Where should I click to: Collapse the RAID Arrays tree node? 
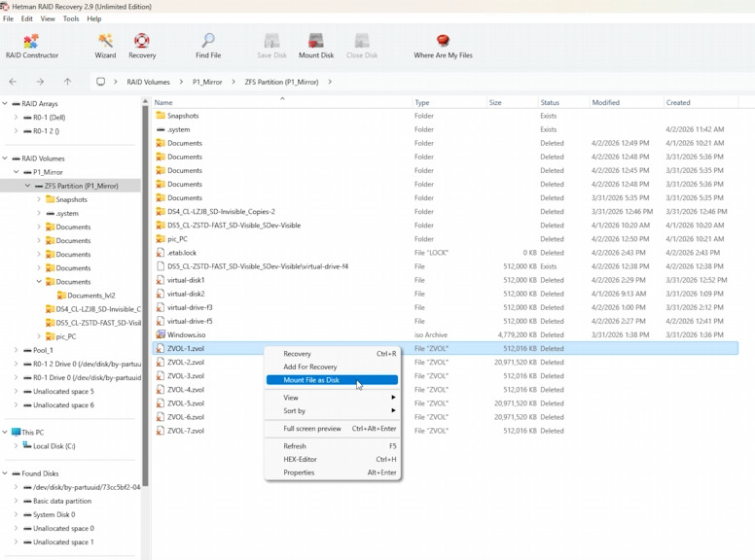(x=5, y=103)
